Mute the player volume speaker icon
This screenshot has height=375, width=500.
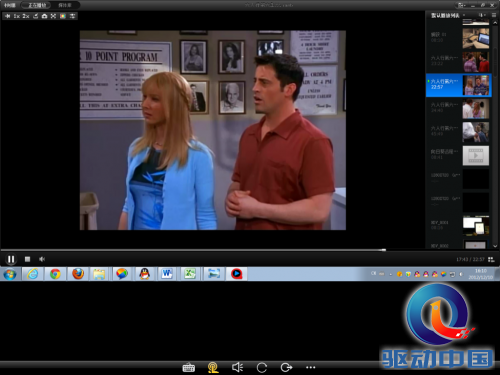(x=42, y=259)
